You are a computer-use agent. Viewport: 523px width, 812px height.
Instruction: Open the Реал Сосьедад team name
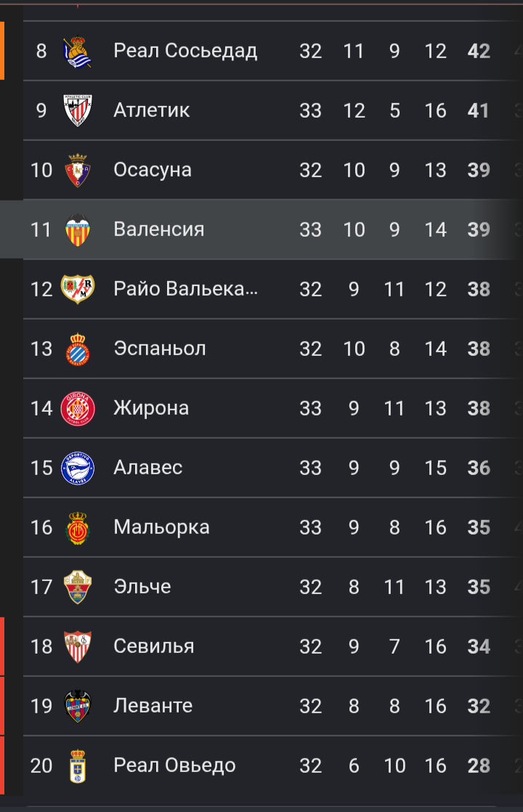(x=185, y=51)
